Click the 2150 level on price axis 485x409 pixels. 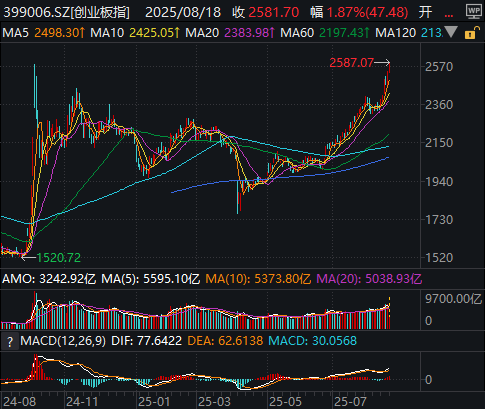tap(439, 143)
